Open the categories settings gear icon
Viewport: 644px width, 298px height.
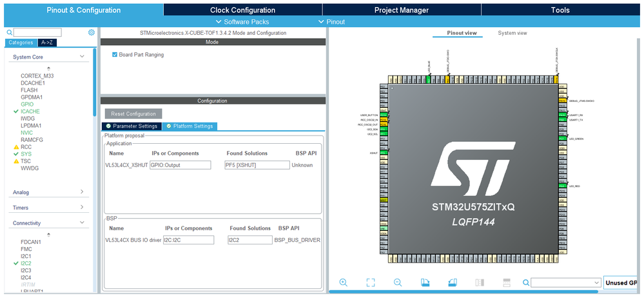click(x=92, y=32)
